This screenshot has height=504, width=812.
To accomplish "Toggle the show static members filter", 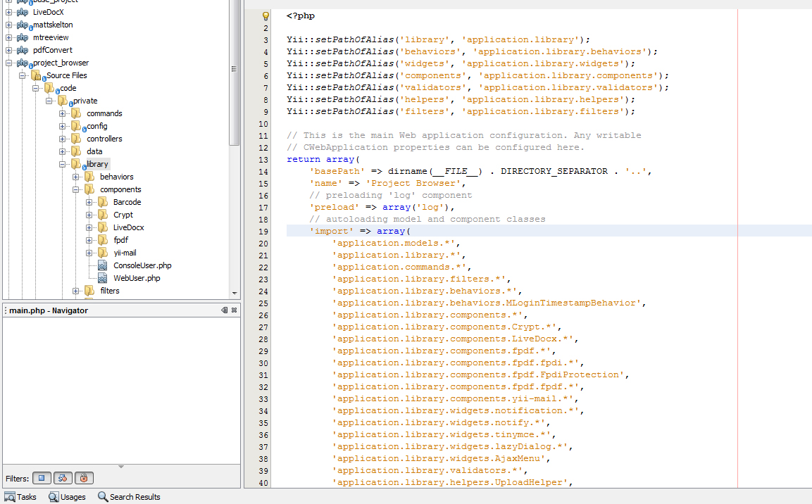I will (63, 479).
